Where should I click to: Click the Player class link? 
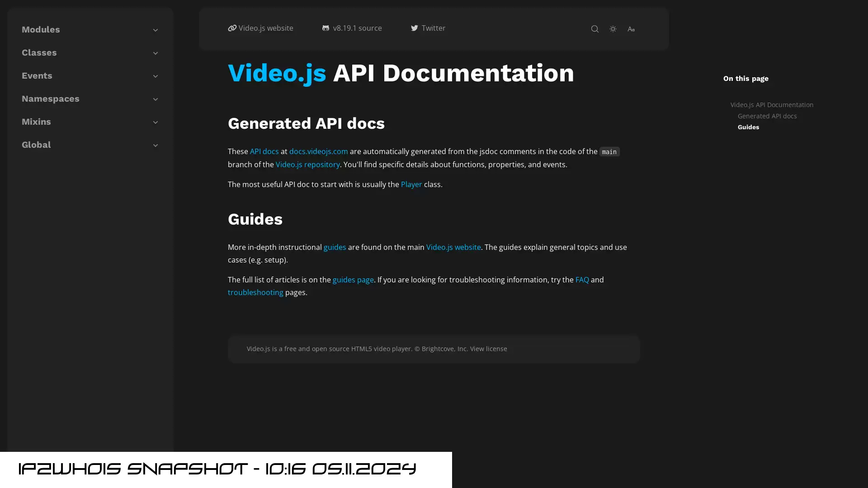[x=411, y=184]
